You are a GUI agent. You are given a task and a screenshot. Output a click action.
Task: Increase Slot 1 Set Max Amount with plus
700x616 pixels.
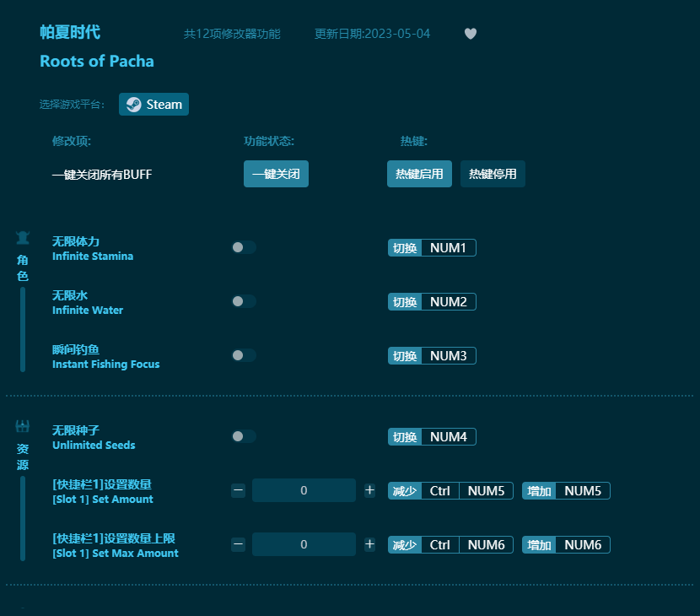pyautogui.click(x=369, y=544)
